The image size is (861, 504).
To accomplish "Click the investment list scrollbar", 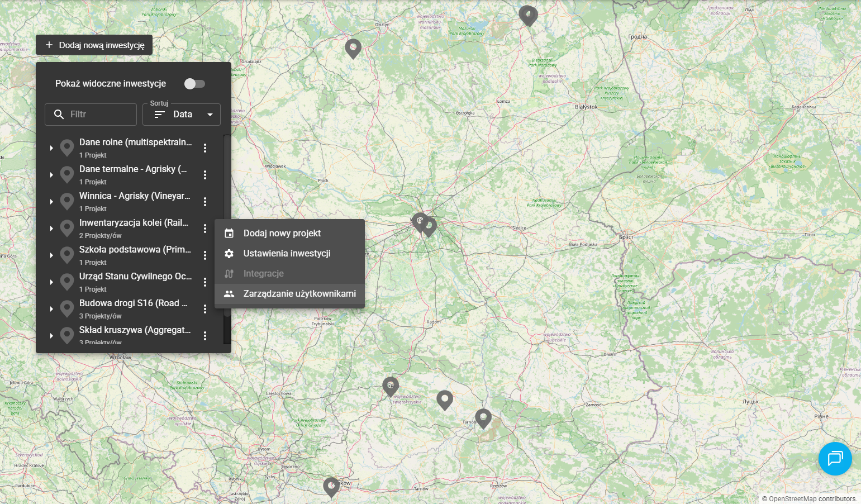I will click(x=227, y=226).
